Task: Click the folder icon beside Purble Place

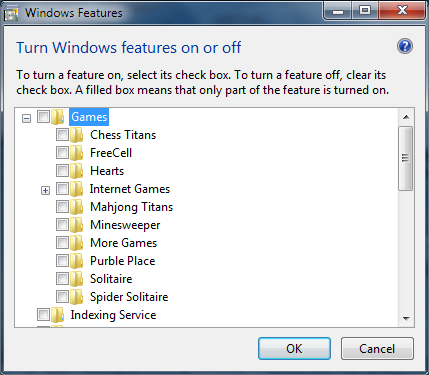Action: [77, 261]
